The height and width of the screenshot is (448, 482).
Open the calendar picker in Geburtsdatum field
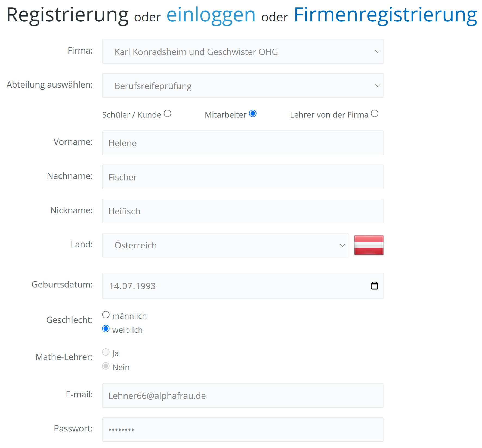(x=374, y=286)
